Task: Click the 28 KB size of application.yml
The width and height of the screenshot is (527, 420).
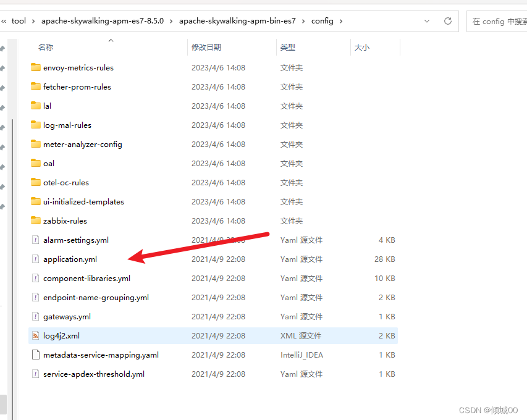Action: (x=384, y=259)
